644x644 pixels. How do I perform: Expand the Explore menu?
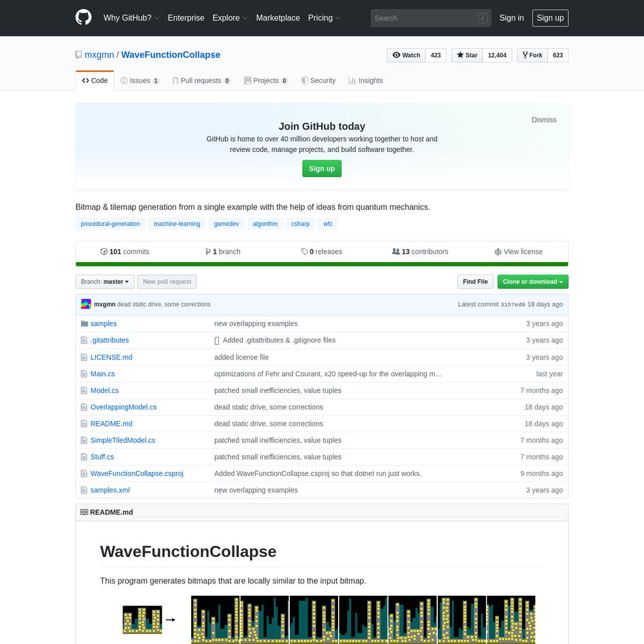click(230, 18)
